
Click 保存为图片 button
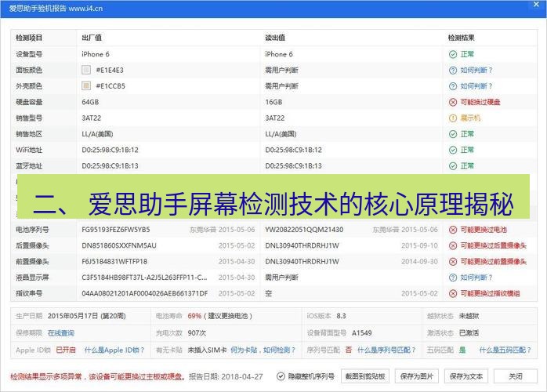417,376
